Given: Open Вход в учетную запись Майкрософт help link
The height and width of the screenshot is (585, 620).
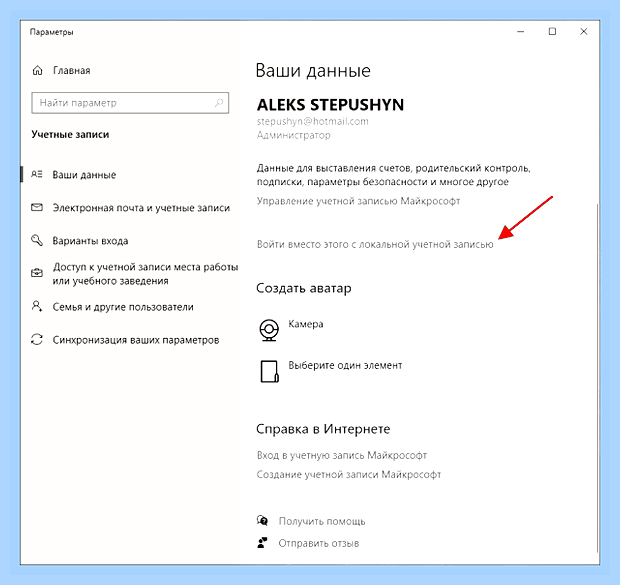Looking at the screenshot, I should click(342, 455).
